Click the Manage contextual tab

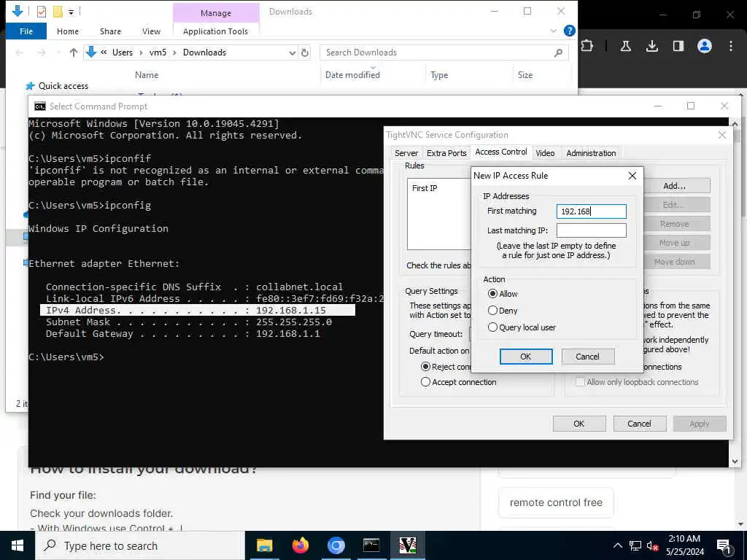[216, 13]
